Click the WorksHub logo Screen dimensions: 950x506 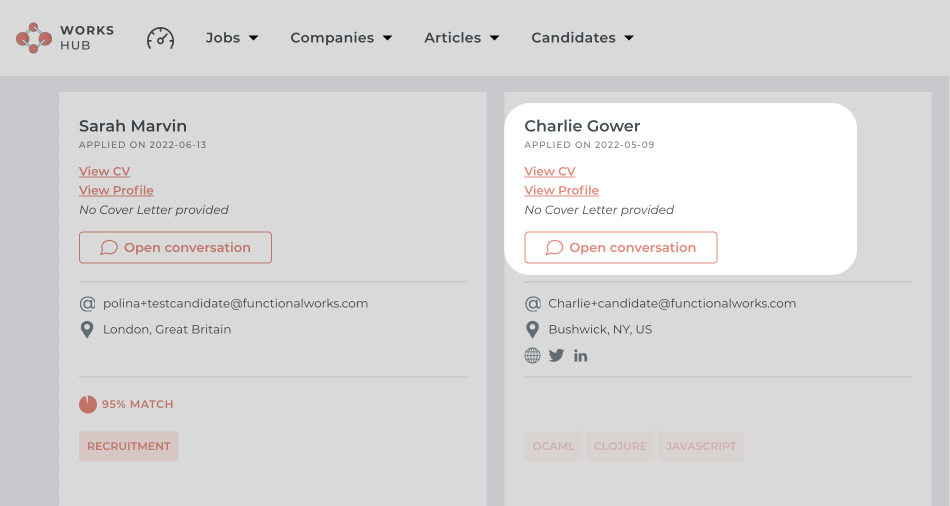[x=65, y=38]
